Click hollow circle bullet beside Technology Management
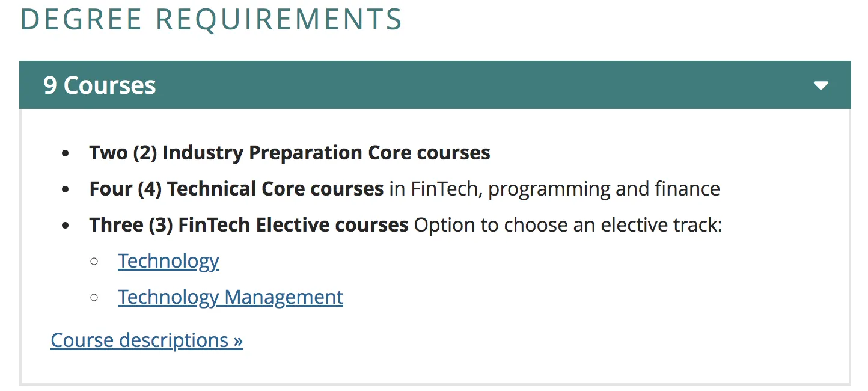This screenshot has height=391, width=868. (x=94, y=297)
